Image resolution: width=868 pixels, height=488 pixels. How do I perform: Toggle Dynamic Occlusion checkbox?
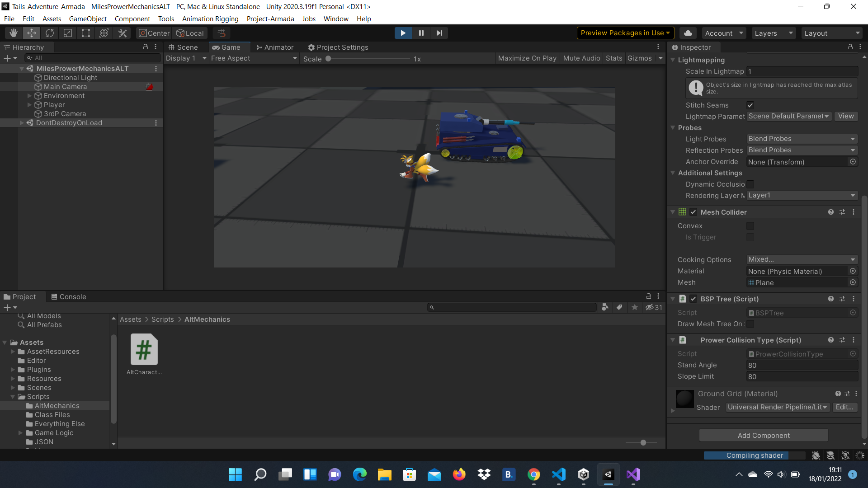tap(750, 184)
